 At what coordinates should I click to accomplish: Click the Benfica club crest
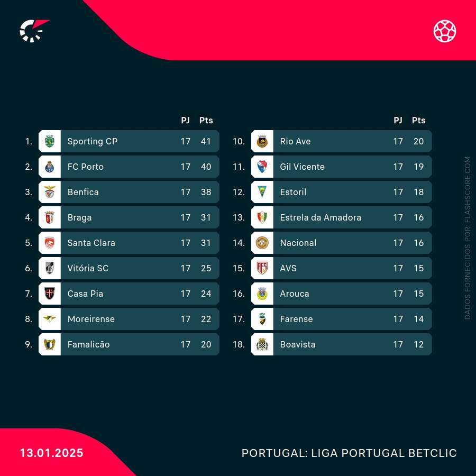50,192
